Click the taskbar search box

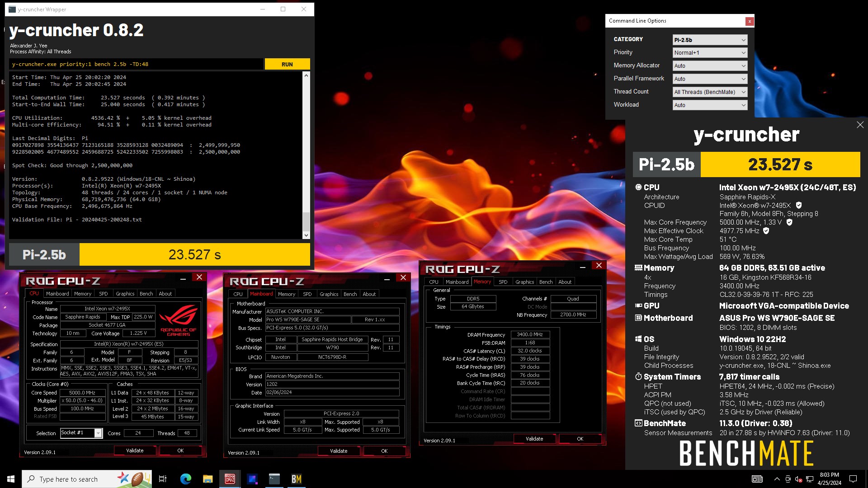87,479
